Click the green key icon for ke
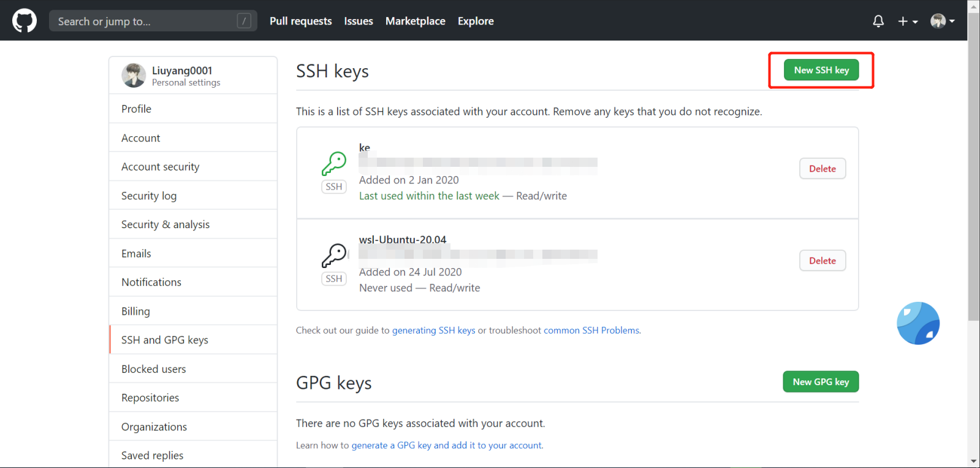 click(334, 164)
